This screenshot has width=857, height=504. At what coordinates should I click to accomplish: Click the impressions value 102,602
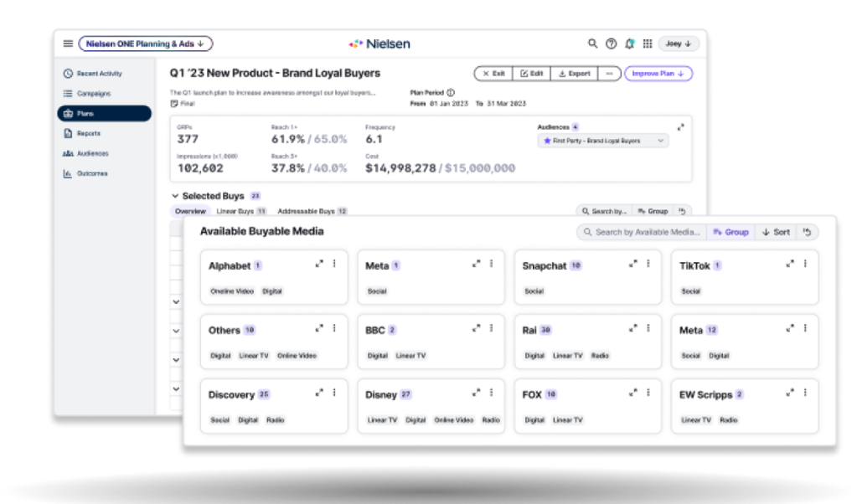pos(200,168)
